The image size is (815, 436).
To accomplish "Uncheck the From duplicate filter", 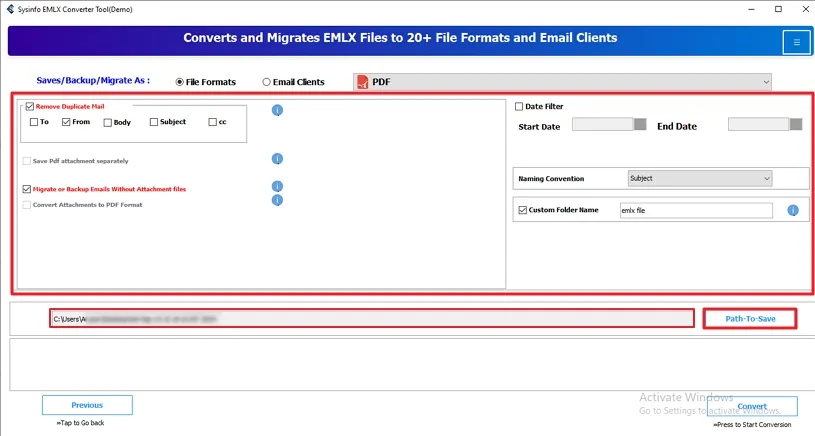I will coord(66,122).
